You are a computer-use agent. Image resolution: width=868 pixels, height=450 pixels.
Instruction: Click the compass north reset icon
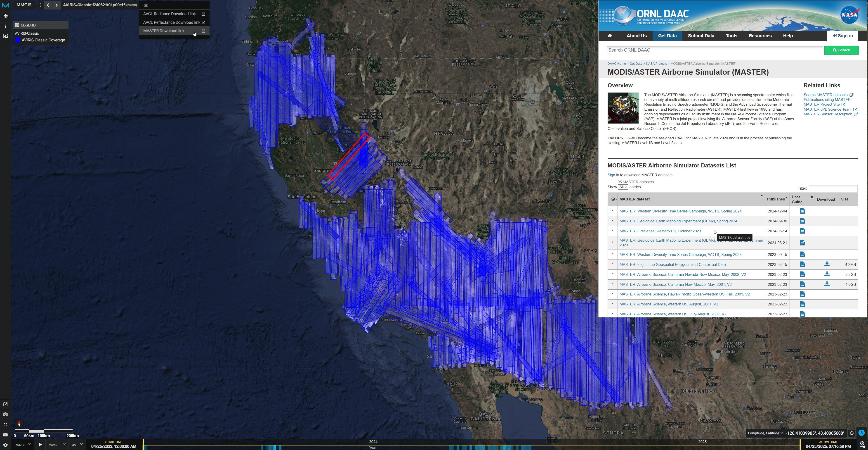coord(19,424)
